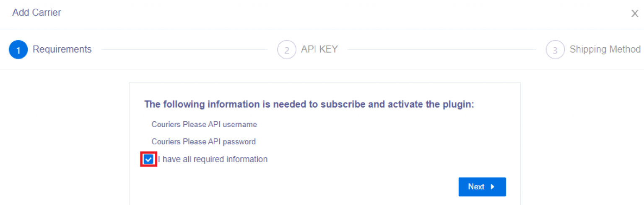Viewport: 644px width, 205px height.
Task: Close the Add Carrier dialog
Action: click(635, 13)
